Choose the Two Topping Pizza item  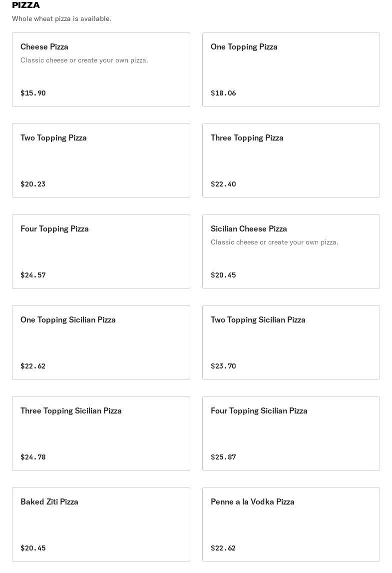(x=101, y=160)
